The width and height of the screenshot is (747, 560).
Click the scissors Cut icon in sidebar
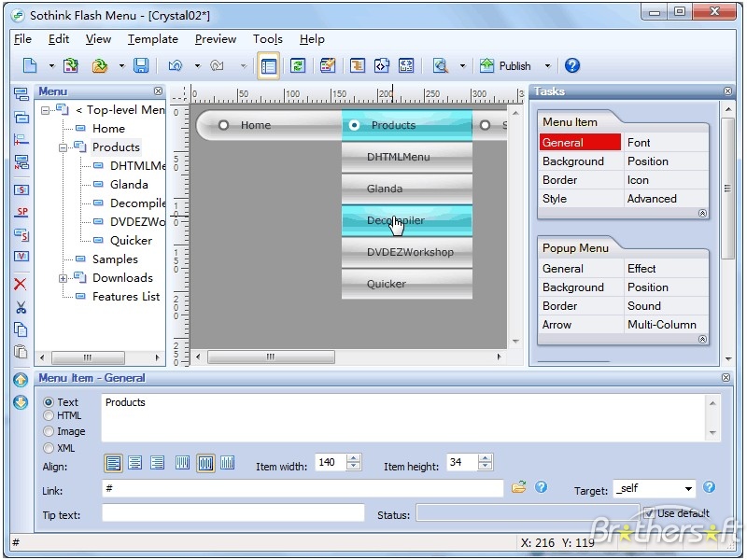click(21, 307)
